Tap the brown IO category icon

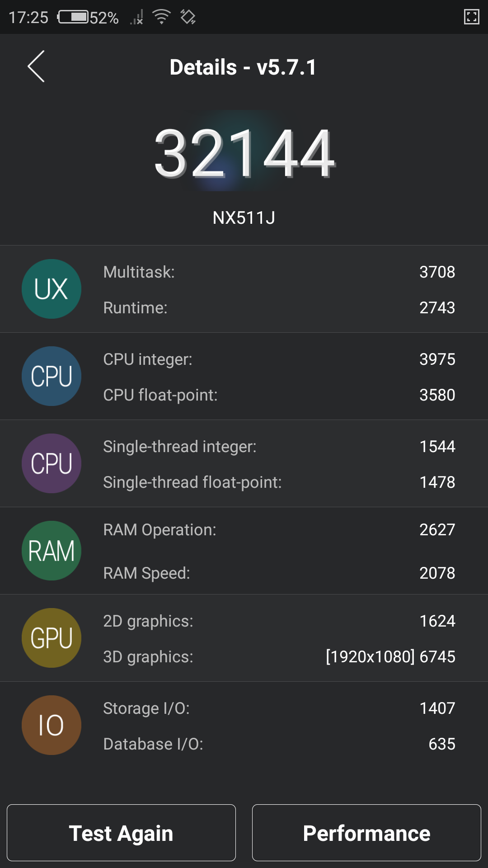pos(52,725)
